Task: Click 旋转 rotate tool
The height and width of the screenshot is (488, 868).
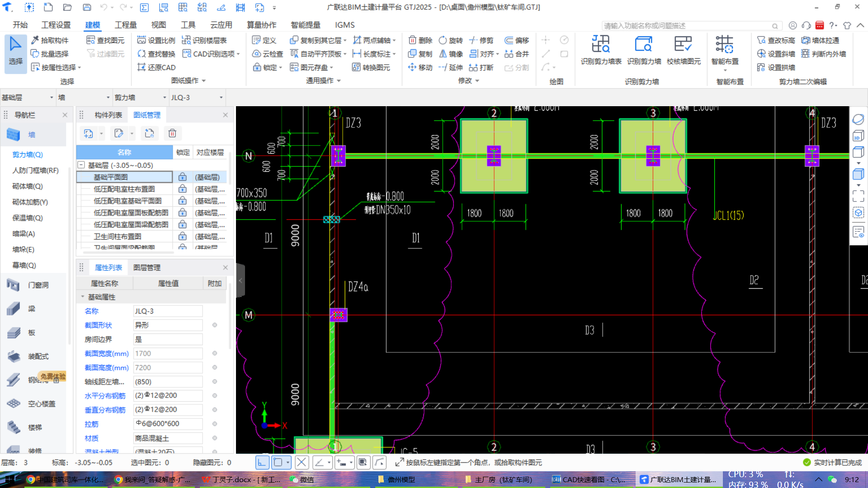Action: point(451,40)
